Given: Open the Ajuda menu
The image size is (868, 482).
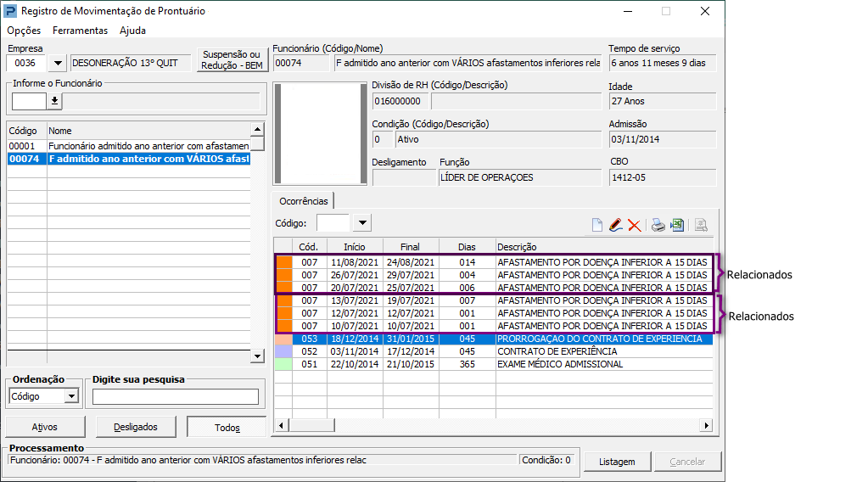Looking at the screenshot, I should 133,31.
